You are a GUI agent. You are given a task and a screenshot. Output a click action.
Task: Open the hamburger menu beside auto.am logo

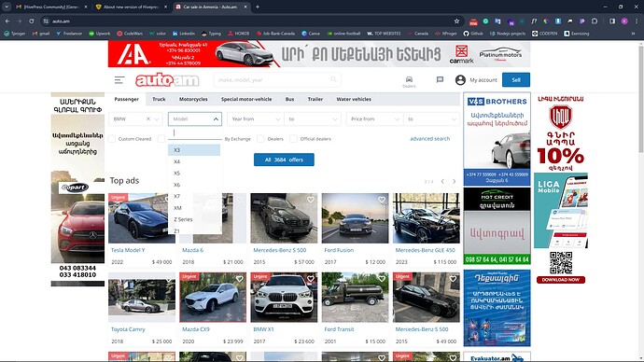[x=119, y=80]
